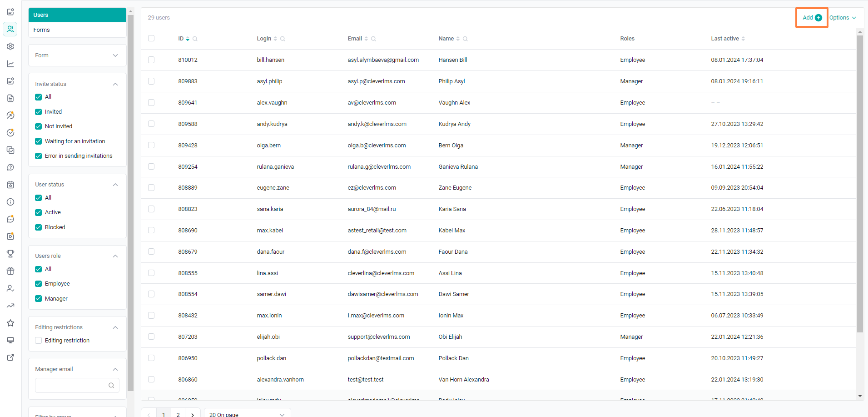Viewport: 868px width, 417px height.
Task: Click the monitor icon in sidebar
Action: pyautogui.click(x=10, y=340)
